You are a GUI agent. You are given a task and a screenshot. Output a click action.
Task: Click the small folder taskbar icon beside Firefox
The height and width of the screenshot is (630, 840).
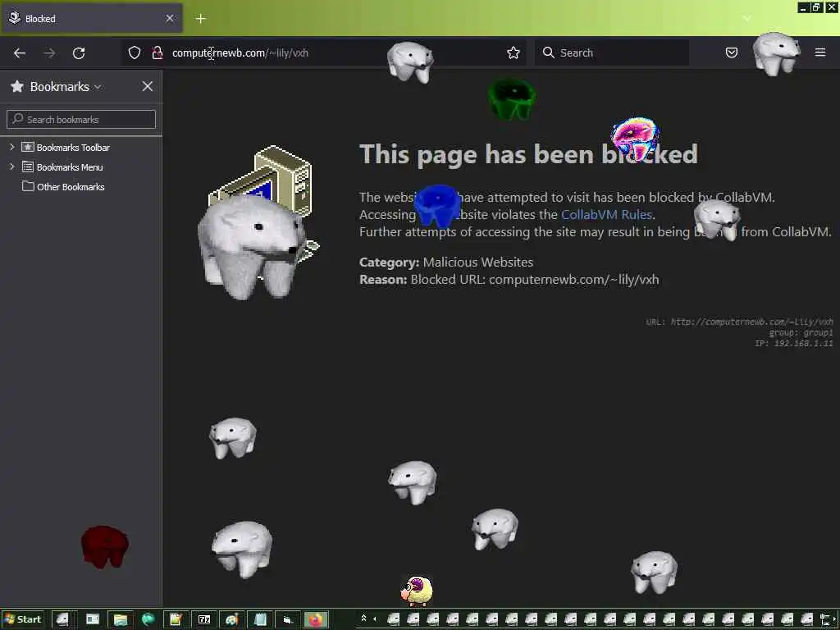[x=288, y=619]
